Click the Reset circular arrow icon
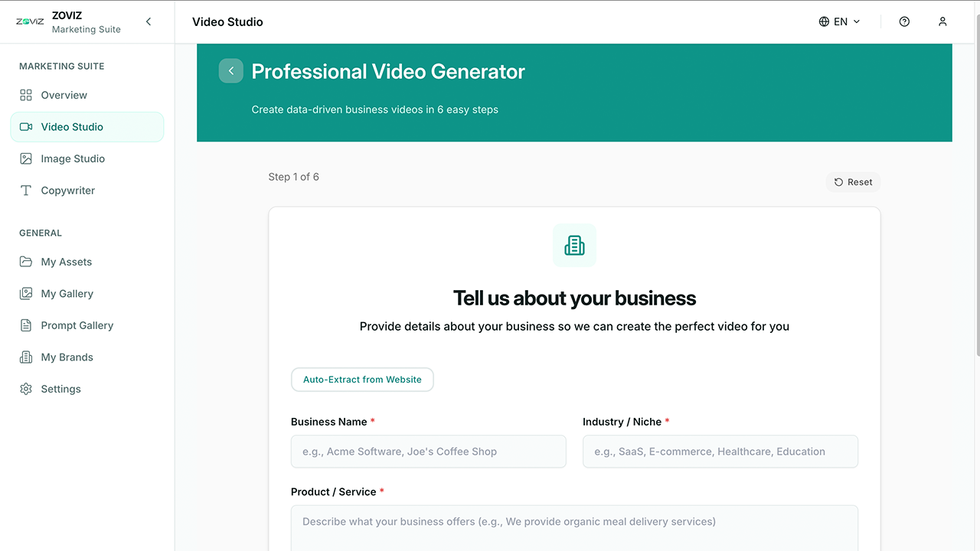Screen dimensions: 980x551 coord(838,182)
